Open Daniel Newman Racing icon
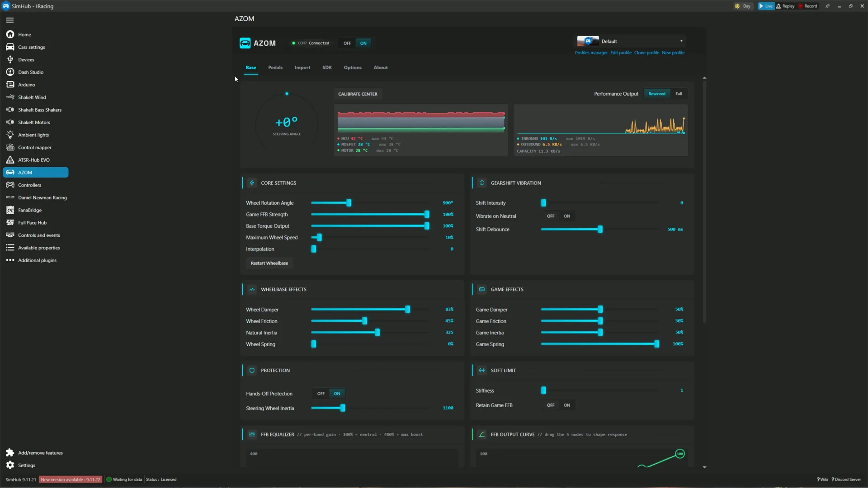Viewport: 868px width, 488px height. pos(10,197)
